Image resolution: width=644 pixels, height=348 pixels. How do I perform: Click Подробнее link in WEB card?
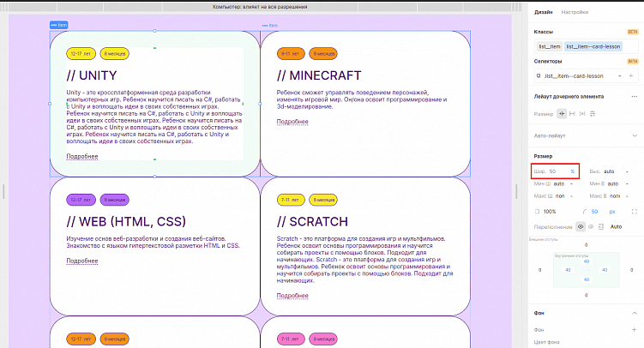82,261
